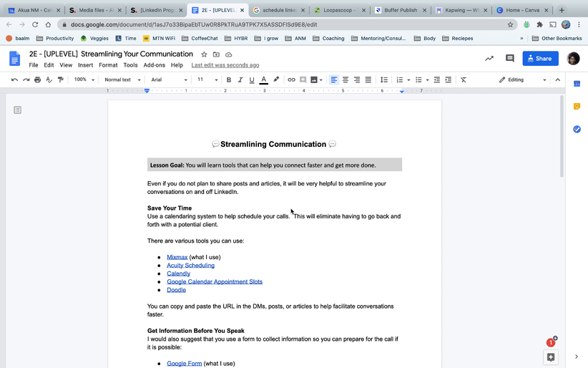Click Last edit was seconds ago link
The width and height of the screenshot is (588, 368).
click(x=225, y=65)
